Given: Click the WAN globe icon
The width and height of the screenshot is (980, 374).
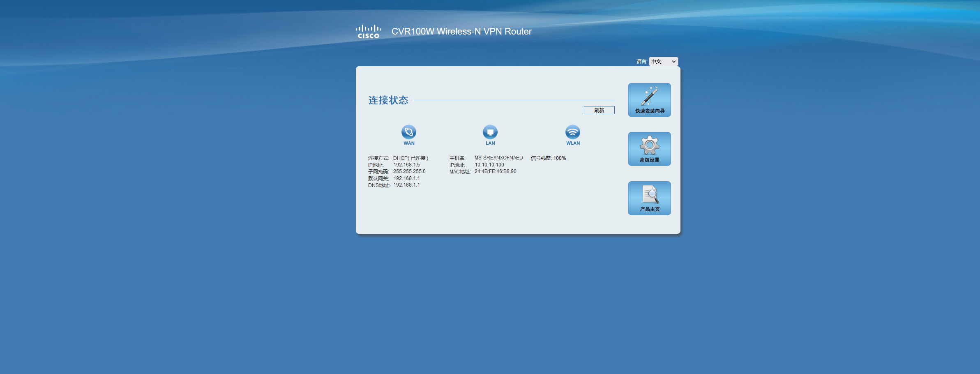Looking at the screenshot, I should click(x=408, y=132).
